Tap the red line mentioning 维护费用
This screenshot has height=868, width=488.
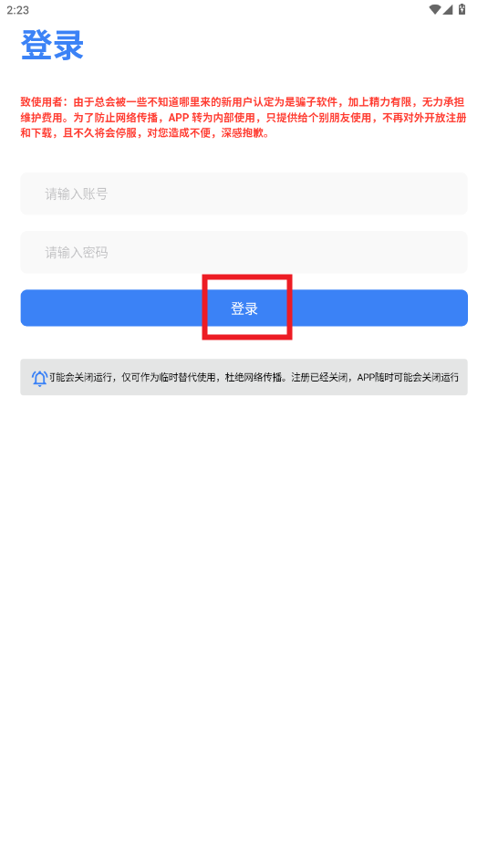tap(244, 118)
